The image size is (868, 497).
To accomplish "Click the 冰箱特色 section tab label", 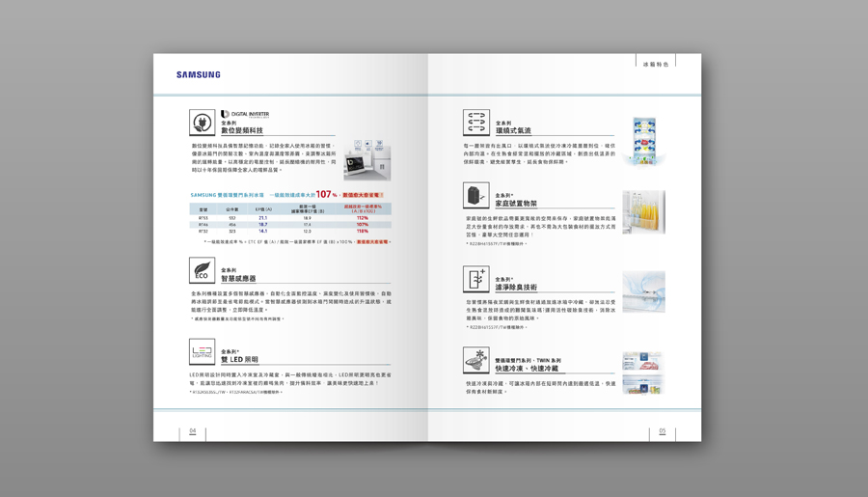I will [x=656, y=64].
